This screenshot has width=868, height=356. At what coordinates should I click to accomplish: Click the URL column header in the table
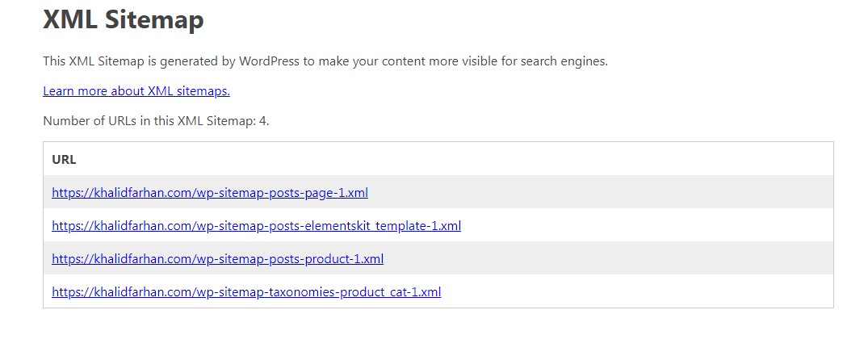click(64, 160)
